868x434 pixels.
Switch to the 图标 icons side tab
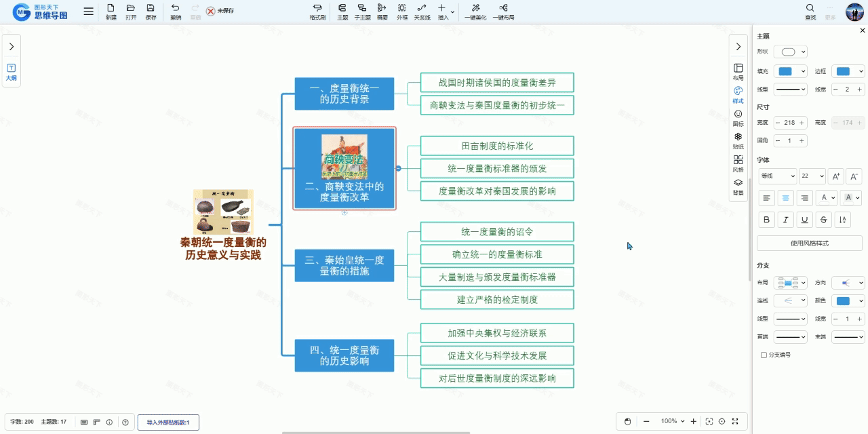(738, 117)
